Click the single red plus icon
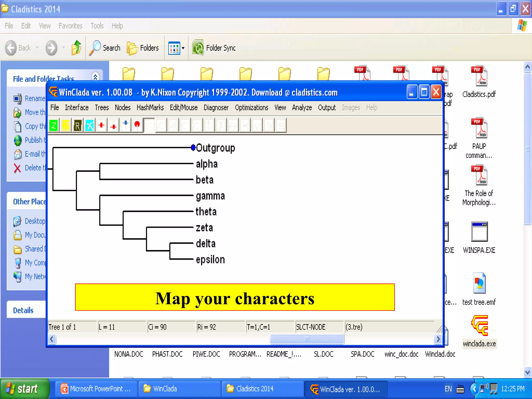 (101, 125)
